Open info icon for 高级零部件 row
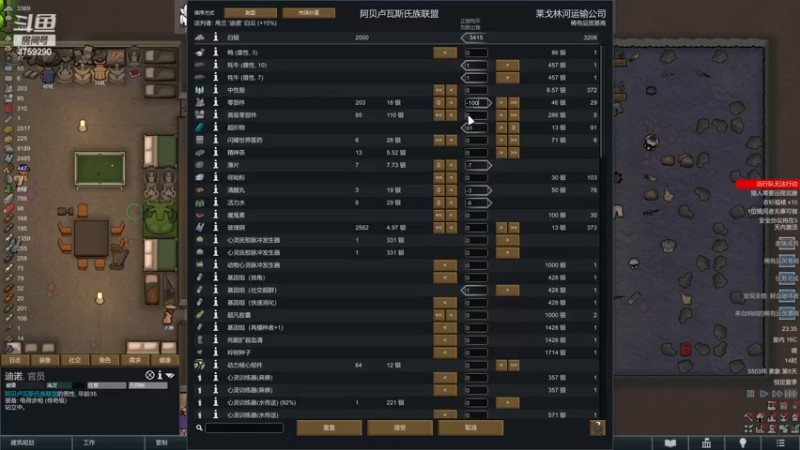 click(x=215, y=115)
